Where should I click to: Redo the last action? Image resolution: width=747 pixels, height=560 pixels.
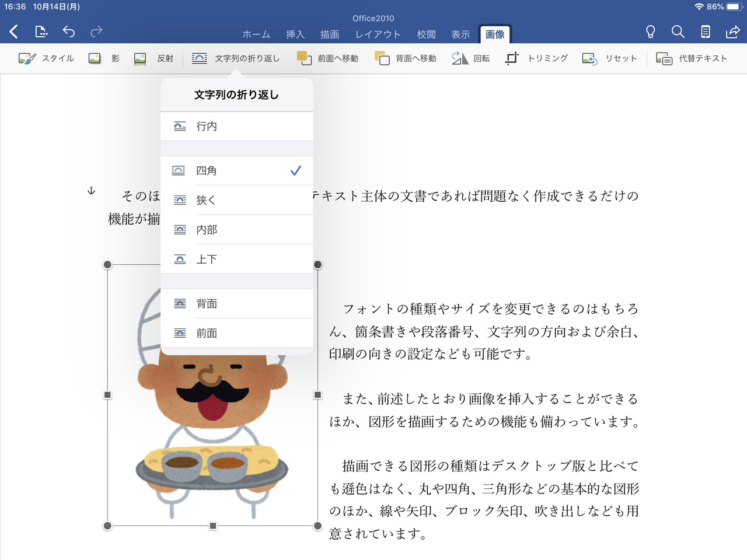coord(96,32)
